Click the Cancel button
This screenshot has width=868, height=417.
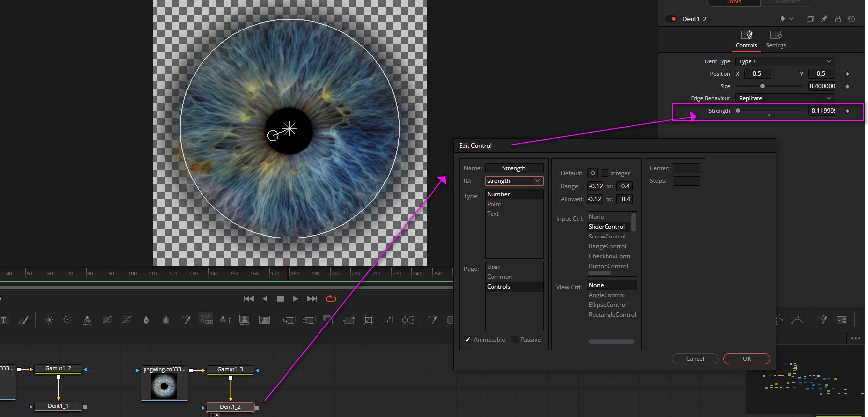695,359
